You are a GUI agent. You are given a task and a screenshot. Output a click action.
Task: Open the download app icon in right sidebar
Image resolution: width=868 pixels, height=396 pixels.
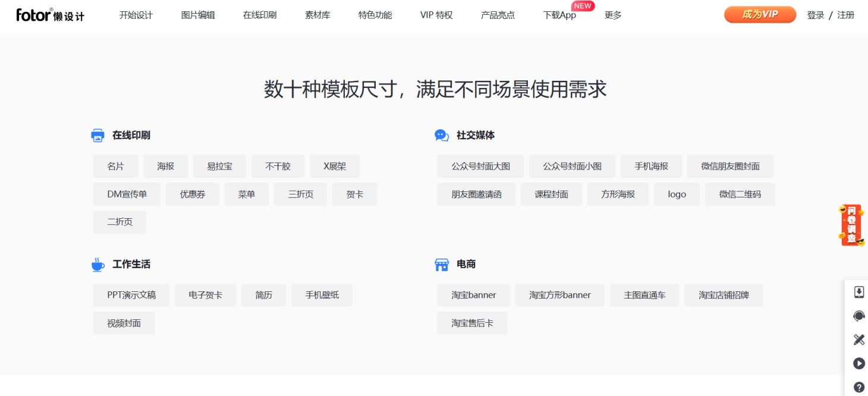tap(858, 292)
